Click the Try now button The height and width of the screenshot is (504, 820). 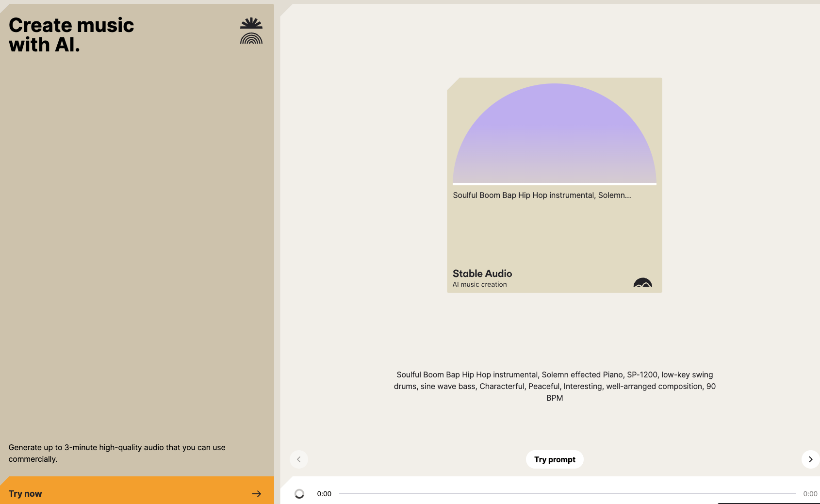click(x=137, y=490)
